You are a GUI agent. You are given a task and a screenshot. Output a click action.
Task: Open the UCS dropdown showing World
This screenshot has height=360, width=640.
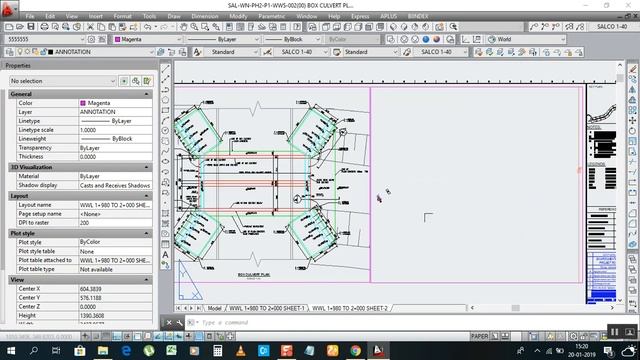[526, 40]
